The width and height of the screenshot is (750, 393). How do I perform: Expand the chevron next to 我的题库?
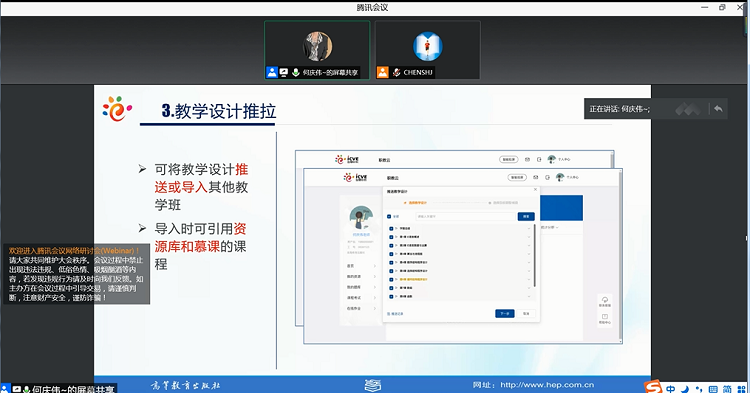click(x=375, y=287)
